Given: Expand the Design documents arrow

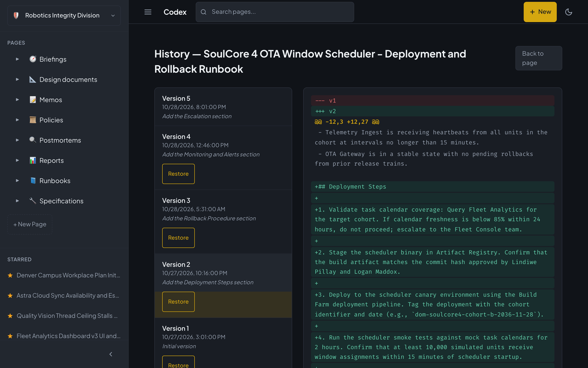Looking at the screenshot, I should pyautogui.click(x=17, y=80).
